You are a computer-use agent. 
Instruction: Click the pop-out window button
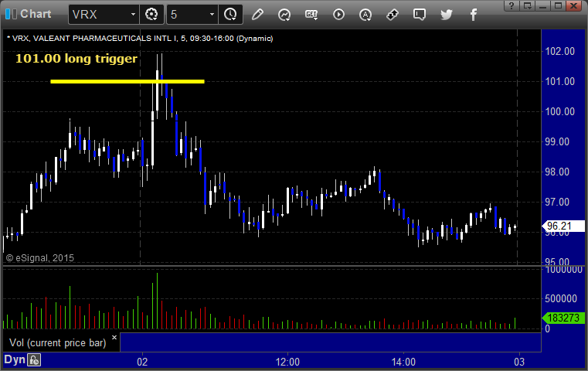tap(528, 5)
